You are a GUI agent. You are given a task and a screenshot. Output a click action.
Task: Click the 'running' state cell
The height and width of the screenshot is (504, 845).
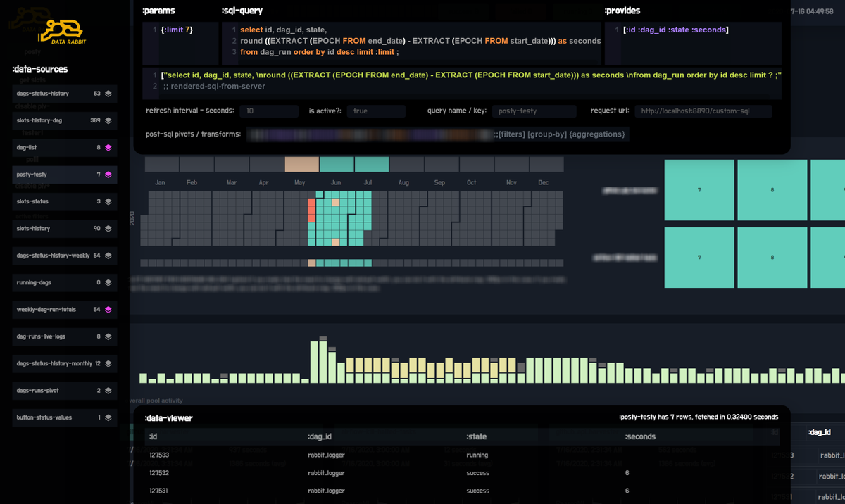pos(477,455)
